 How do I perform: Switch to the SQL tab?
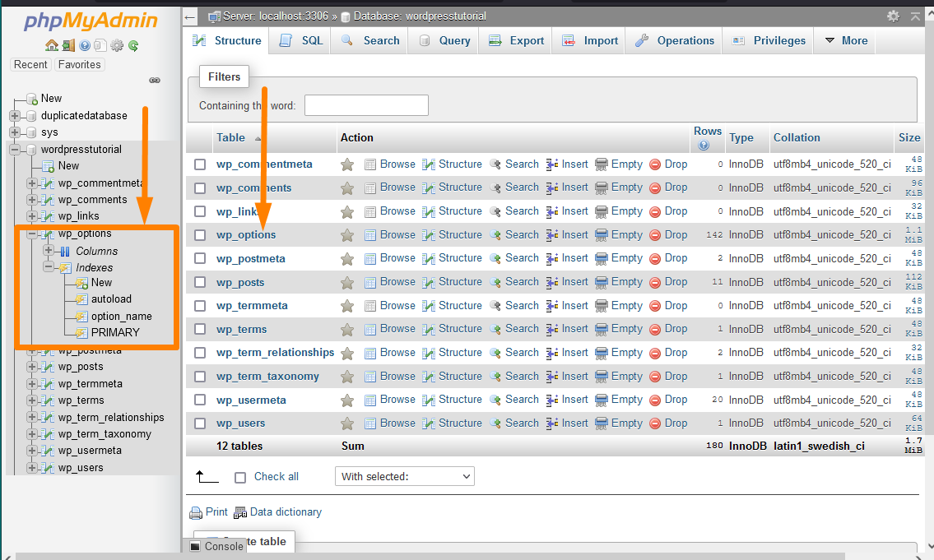[302, 40]
